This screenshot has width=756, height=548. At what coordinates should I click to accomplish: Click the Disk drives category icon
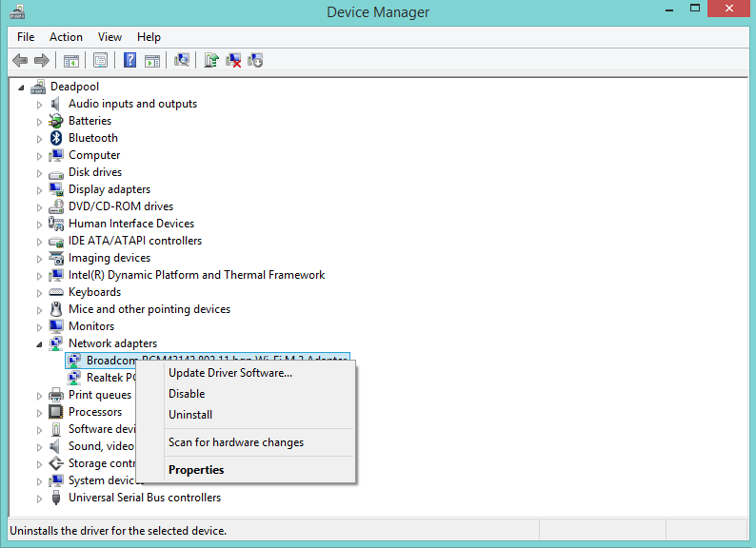point(56,173)
